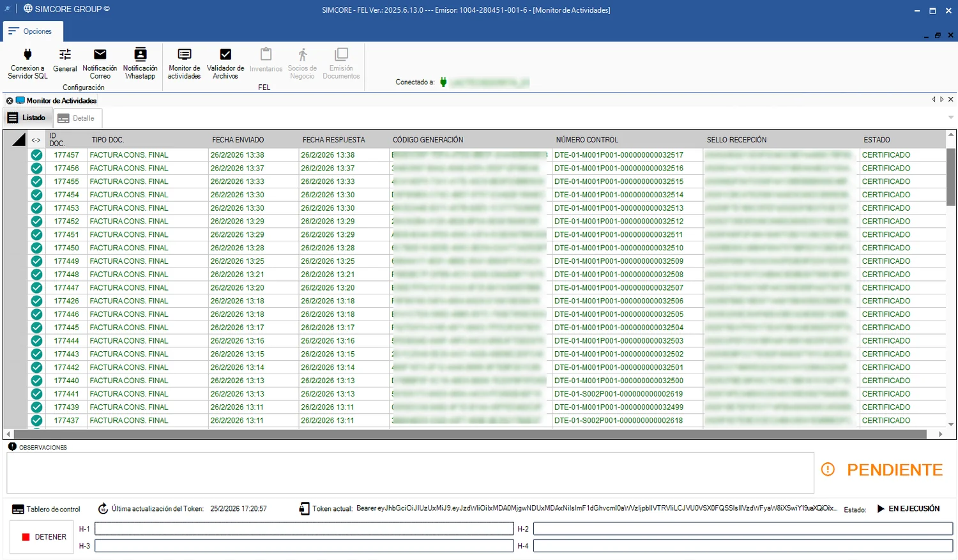This screenshot has height=560, width=958.
Task: Click the PENDIENTE status label
Action: coord(895,470)
